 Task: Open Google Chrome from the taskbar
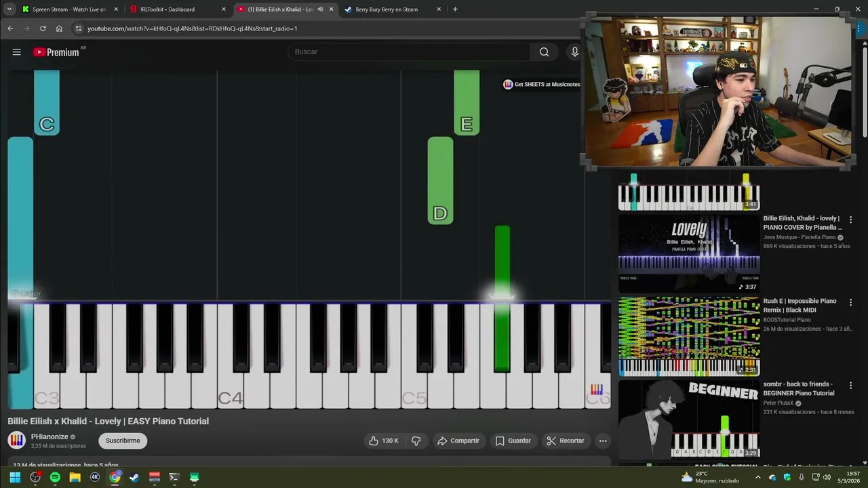tap(115, 477)
